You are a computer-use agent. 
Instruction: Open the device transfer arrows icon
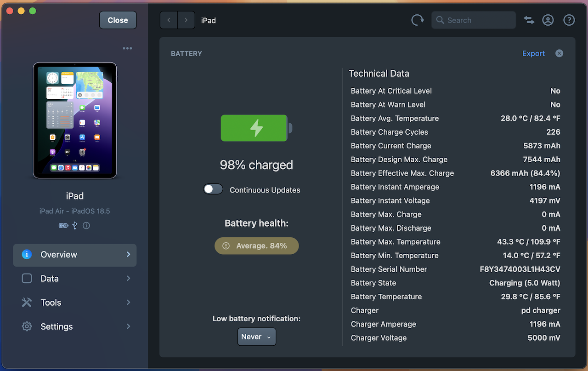point(529,20)
